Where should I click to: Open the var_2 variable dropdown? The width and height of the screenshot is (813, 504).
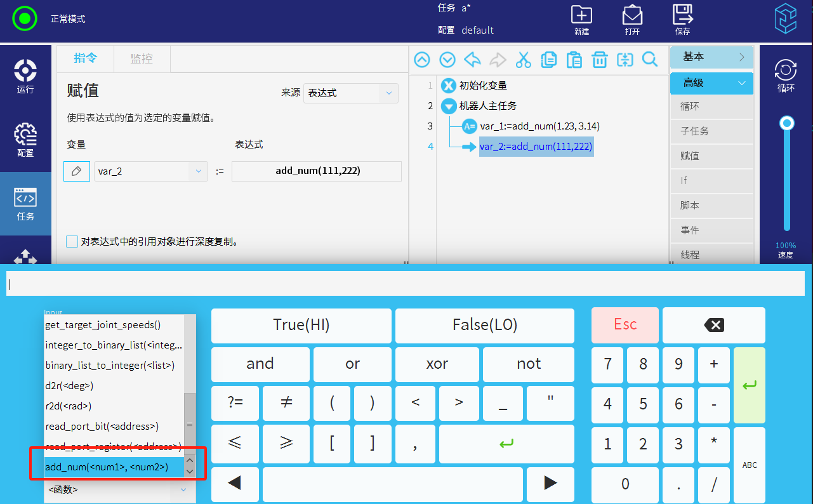pyautogui.click(x=151, y=171)
